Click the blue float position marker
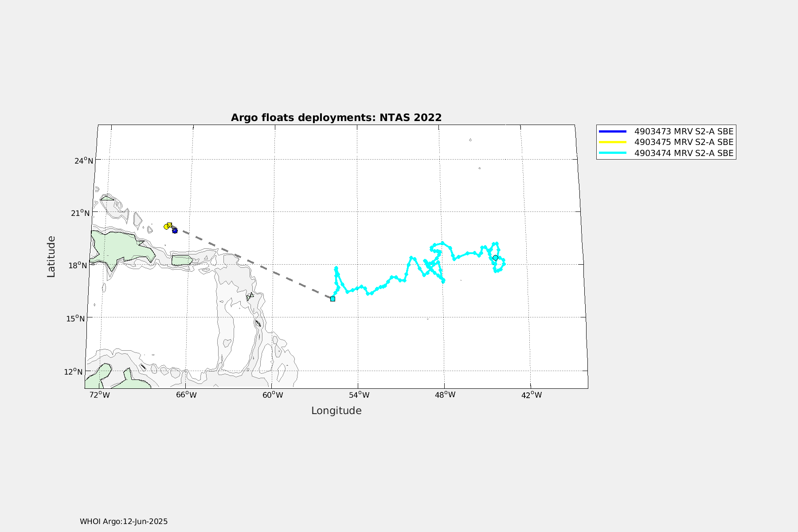This screenshot has height=532, width=798. (x=175, y=231)
